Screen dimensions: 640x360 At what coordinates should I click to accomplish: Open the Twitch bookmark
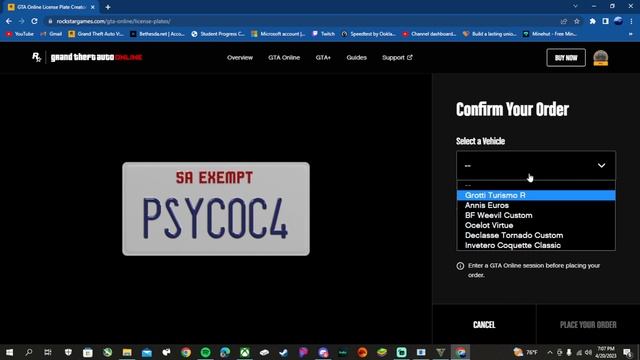pos(323,34)
